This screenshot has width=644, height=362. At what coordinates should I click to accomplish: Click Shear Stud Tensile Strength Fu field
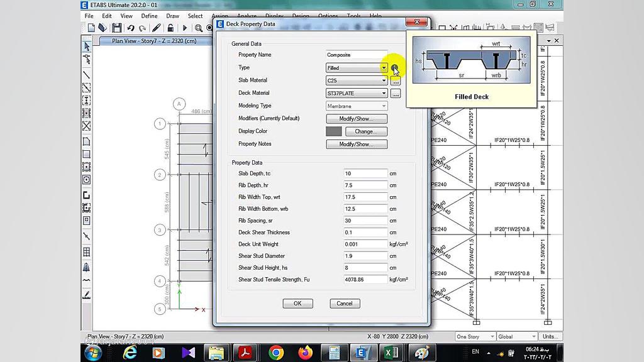tap(365, 280)
